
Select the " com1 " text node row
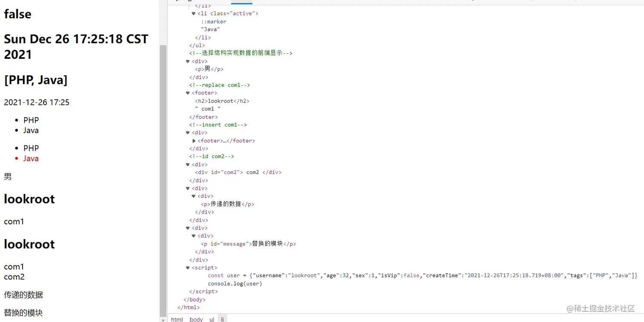coord(208,109)
